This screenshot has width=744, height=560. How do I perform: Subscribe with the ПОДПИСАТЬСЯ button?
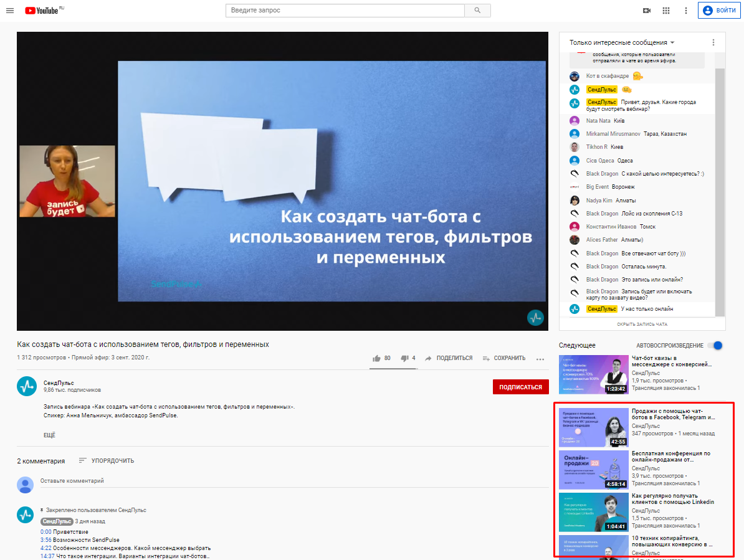(520, 387)
